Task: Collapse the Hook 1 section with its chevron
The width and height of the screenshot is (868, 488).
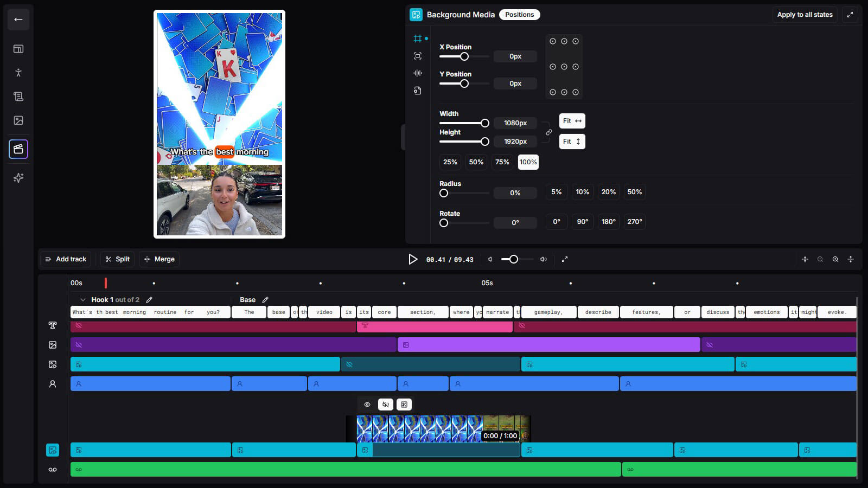Action: (x=83, y=299)
